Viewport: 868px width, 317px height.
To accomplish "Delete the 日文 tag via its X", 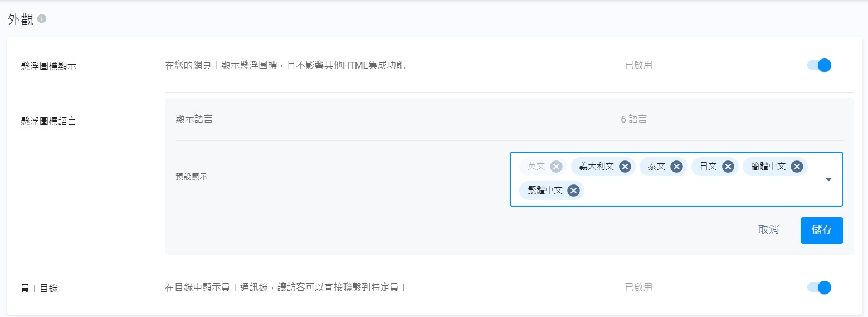I will pyautogui.click(x=728, y=167).
